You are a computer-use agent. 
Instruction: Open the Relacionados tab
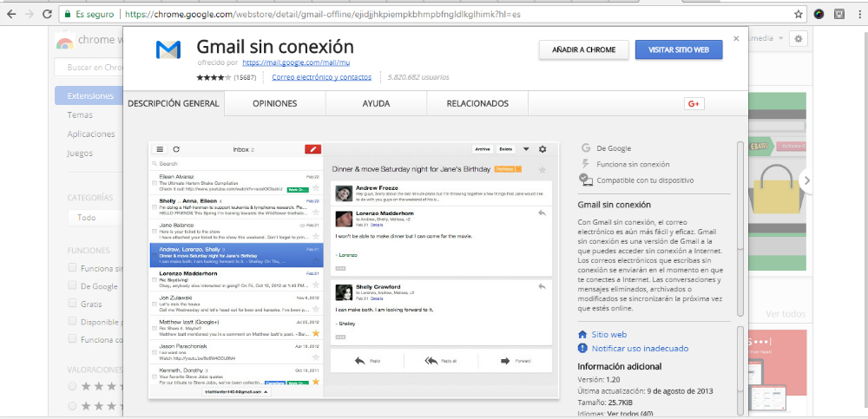pyautogui.click(x=477, y=103)
